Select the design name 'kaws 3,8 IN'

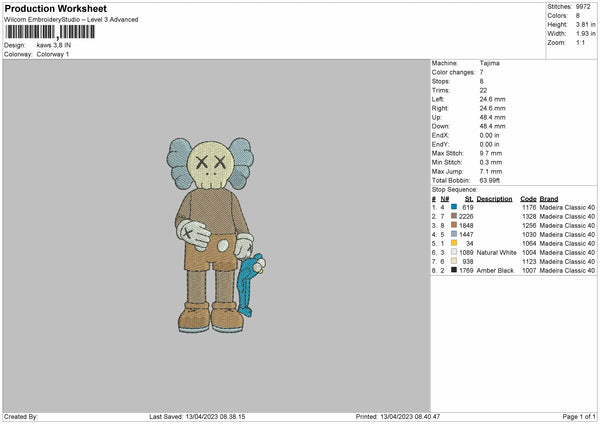(x=54, y=45)
